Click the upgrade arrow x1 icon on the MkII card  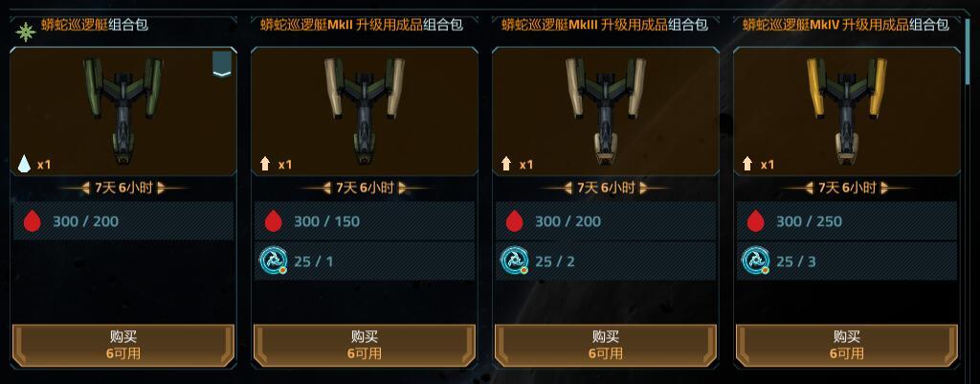265,165
